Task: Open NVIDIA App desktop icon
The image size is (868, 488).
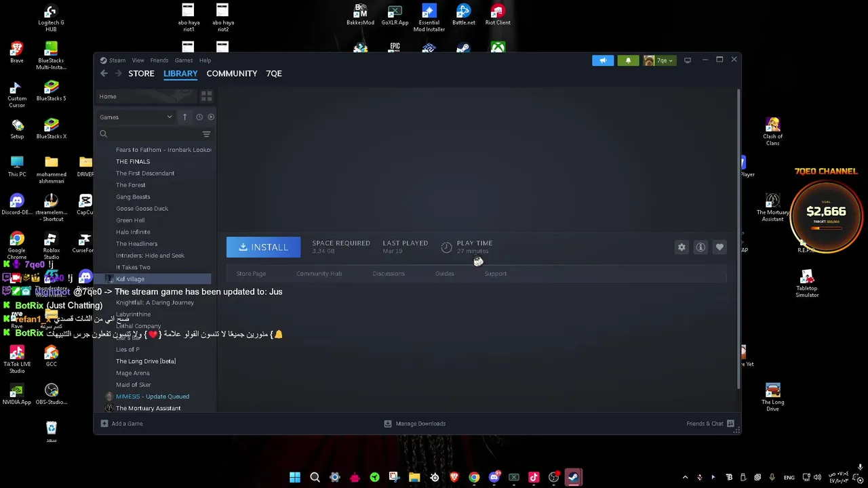Action: pos(17,394)
